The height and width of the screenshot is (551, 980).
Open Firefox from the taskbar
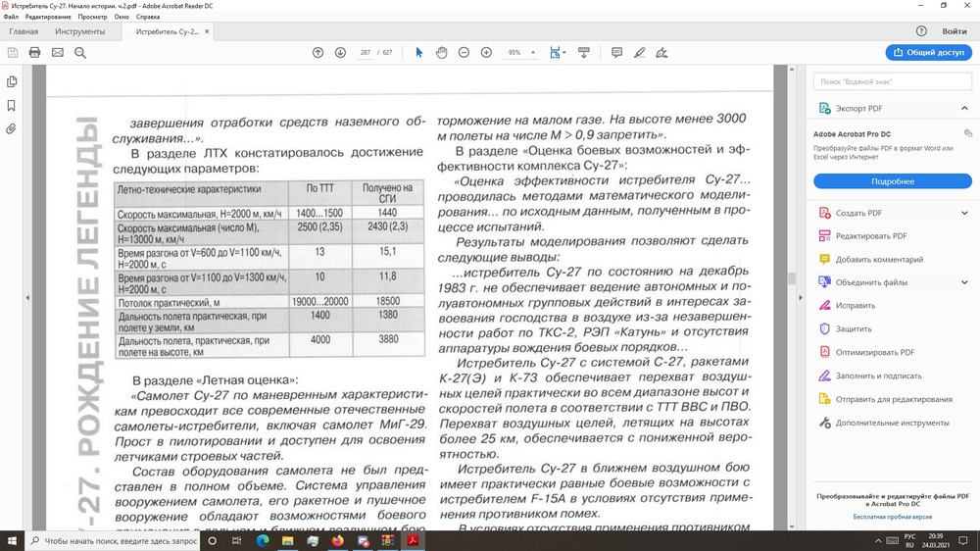[337, 541]
